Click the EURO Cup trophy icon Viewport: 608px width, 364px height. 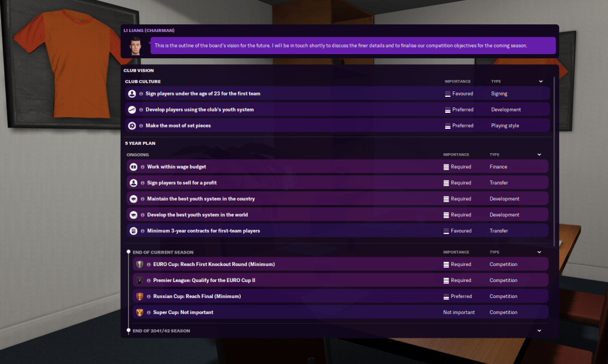click(140, 264)
